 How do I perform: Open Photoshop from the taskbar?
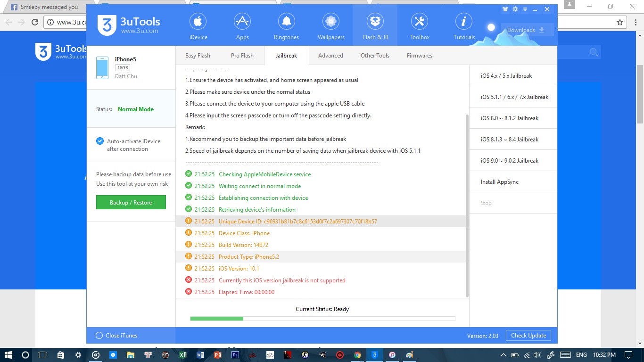click(x=235, y=355)
